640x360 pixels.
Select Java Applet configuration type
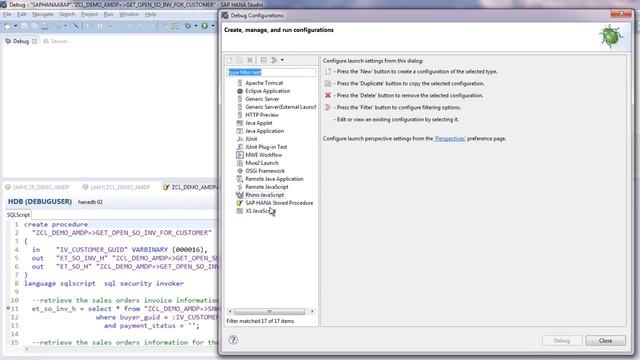(258, 123)
